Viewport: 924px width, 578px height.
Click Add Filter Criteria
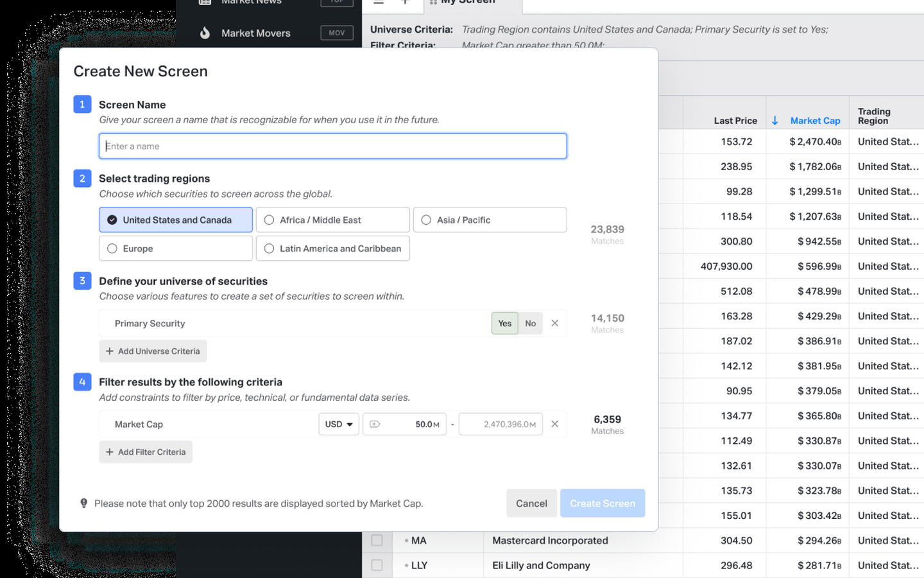(146, 452)
